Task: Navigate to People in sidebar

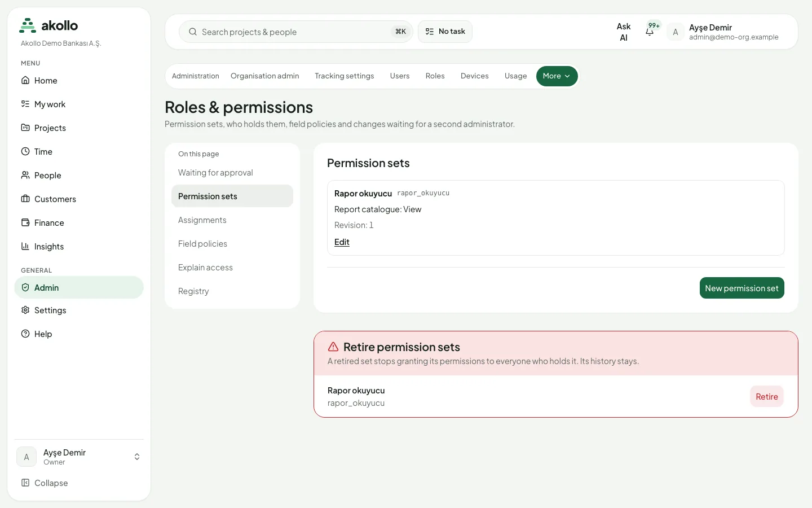Action: 79,176
